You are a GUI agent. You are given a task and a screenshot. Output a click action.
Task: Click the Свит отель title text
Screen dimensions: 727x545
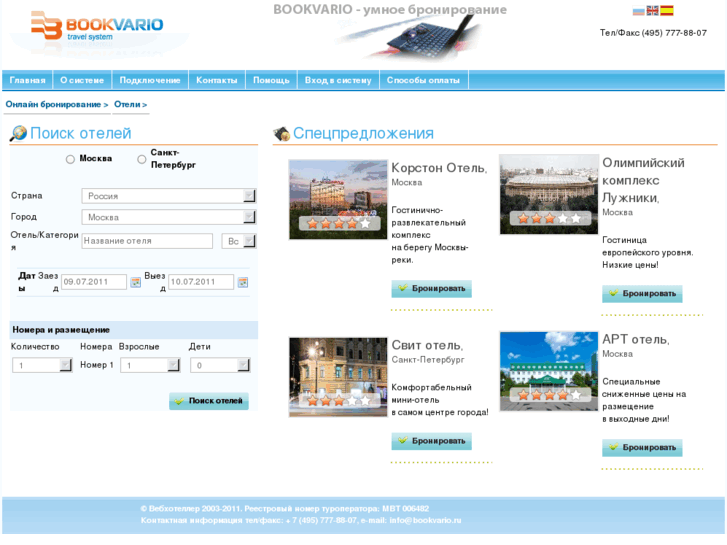click(x=427, y=345)
